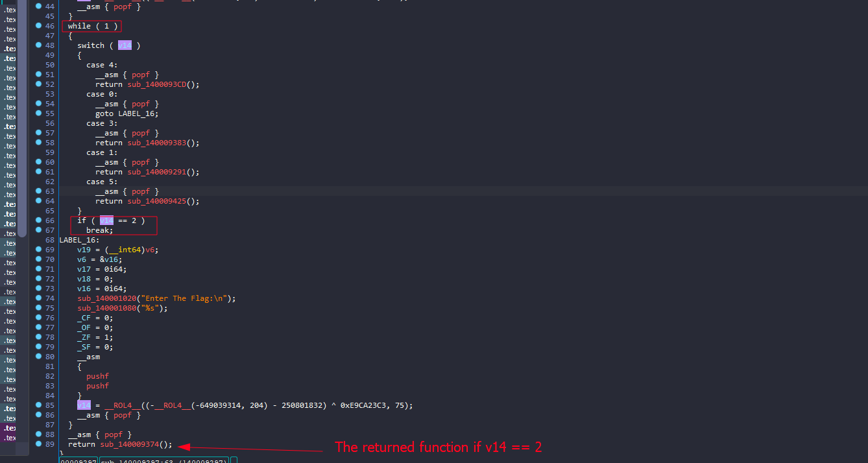Open sub_140001020 printing Enter The Flag

104,298
